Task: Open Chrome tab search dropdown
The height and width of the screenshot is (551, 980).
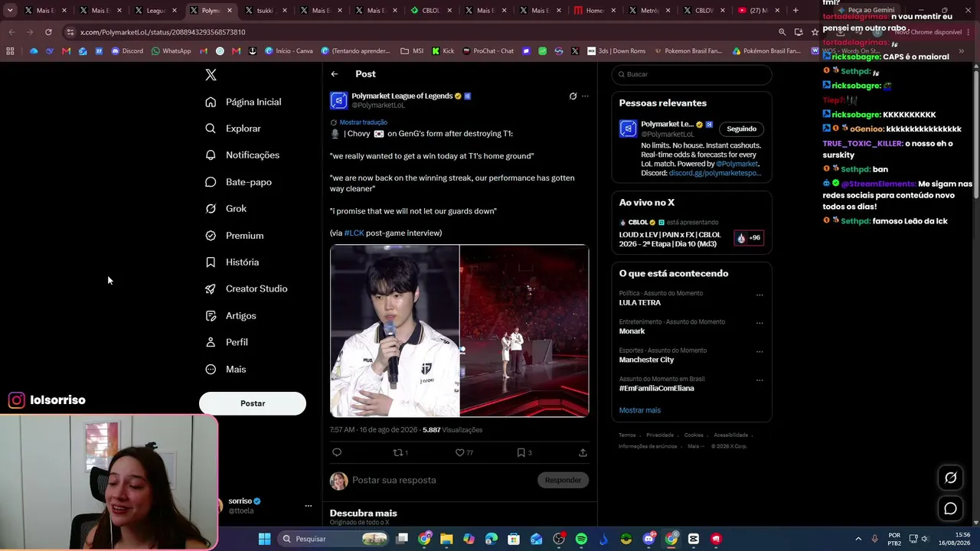Action: pos(10,11)
